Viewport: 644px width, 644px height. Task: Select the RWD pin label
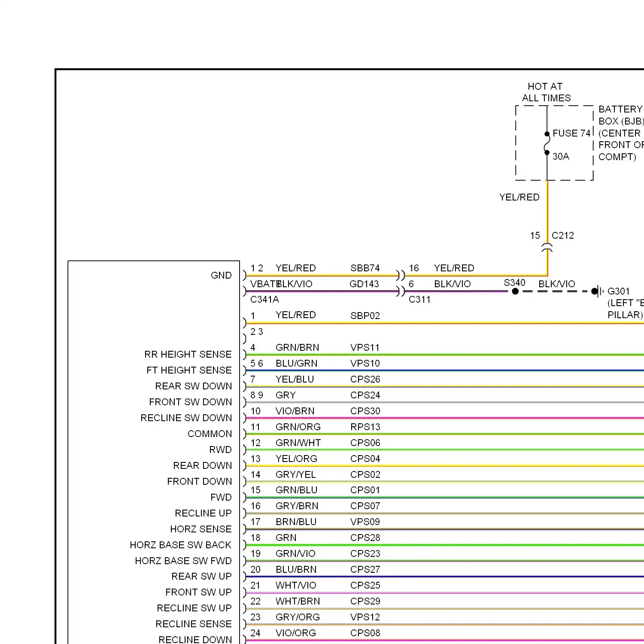[x=220, y=450]
